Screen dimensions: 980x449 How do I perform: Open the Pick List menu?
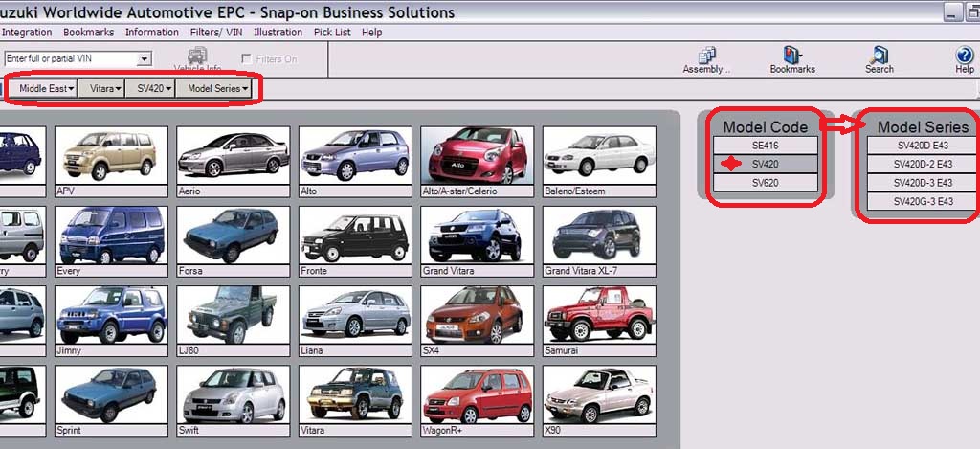332,32
